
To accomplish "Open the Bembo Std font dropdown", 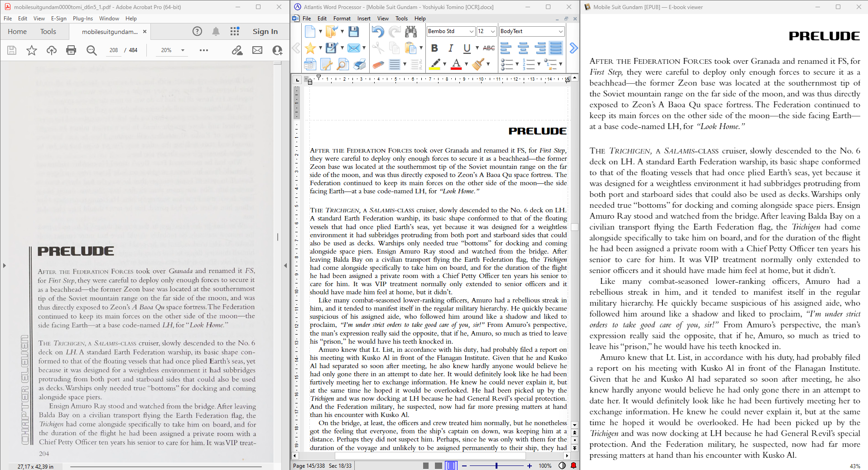I will (x=471, y=31).
